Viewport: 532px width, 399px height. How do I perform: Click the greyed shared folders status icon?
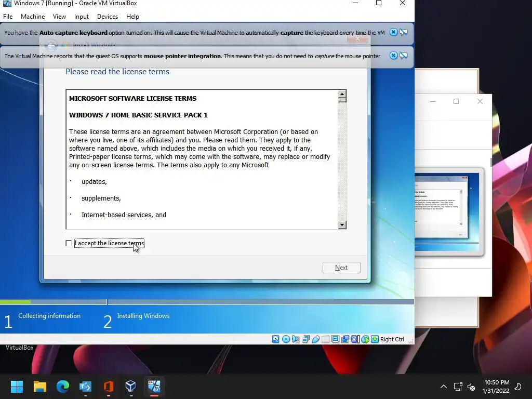[325, 339]
